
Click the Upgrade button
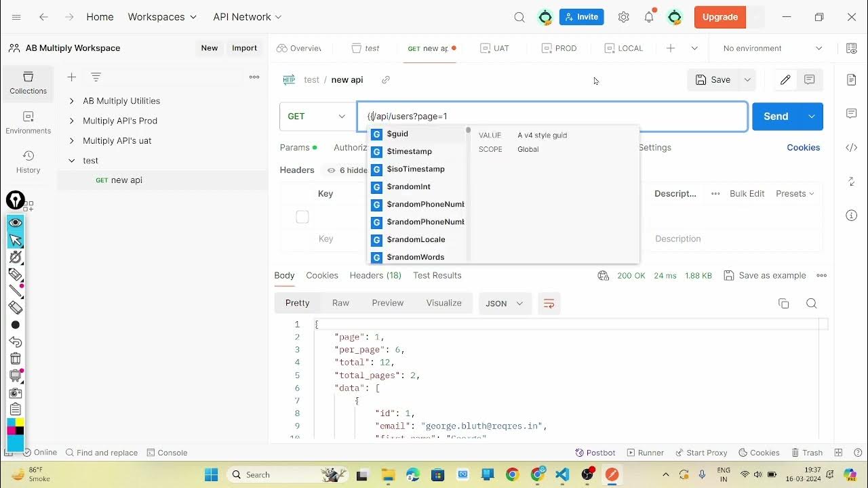(720, 17)
